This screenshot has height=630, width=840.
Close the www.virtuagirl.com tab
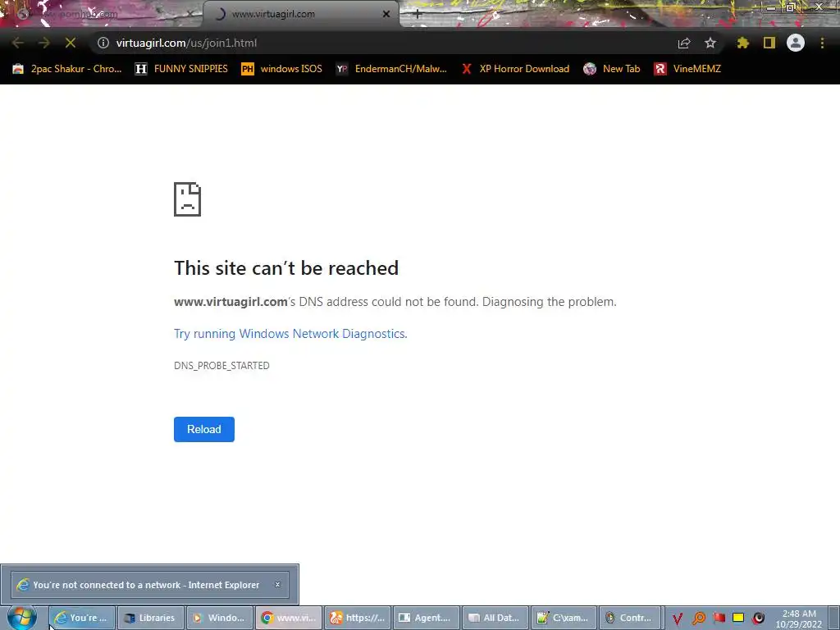[386, 15]
